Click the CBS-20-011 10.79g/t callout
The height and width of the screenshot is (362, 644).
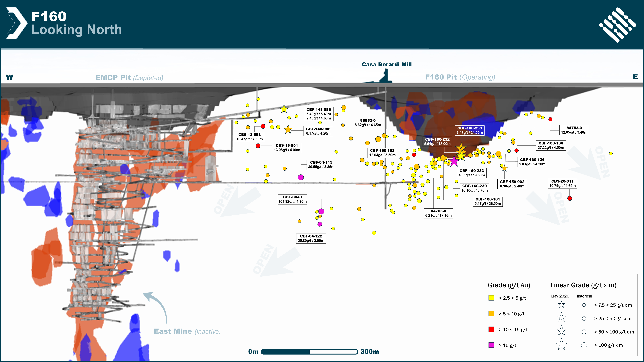pos(563,183)
